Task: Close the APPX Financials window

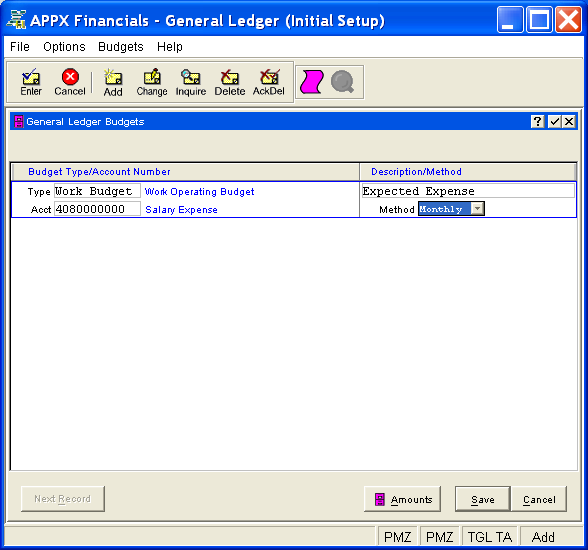Action: tap(568, 19)
